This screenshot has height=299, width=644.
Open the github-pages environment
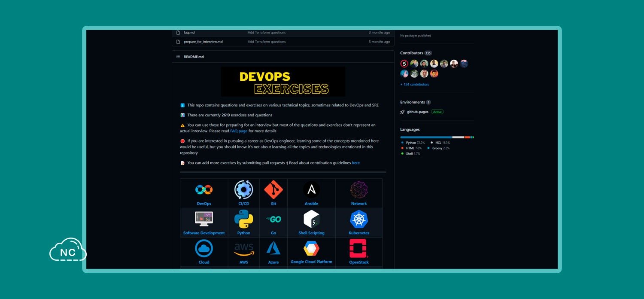[x=418, y=112]
